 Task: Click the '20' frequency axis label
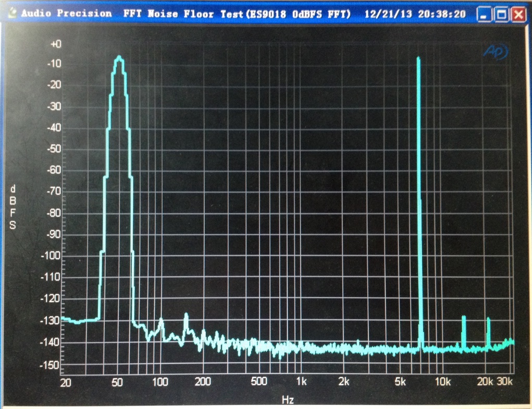66,383
